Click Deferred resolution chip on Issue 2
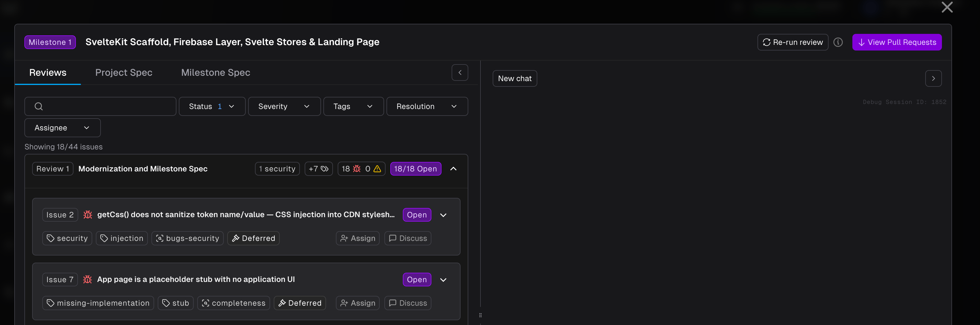Image resolution: width=980 pixels, height=325 pixels. tap(253, 239)
